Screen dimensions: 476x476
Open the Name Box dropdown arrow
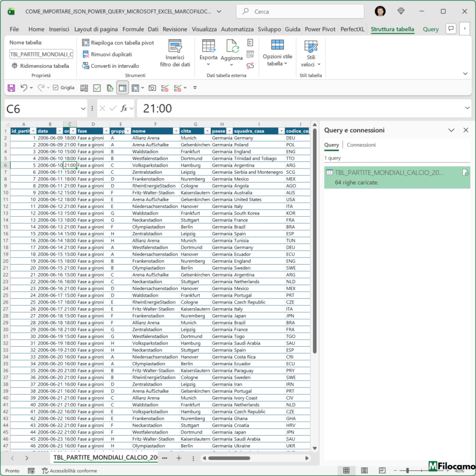(83, 109)
